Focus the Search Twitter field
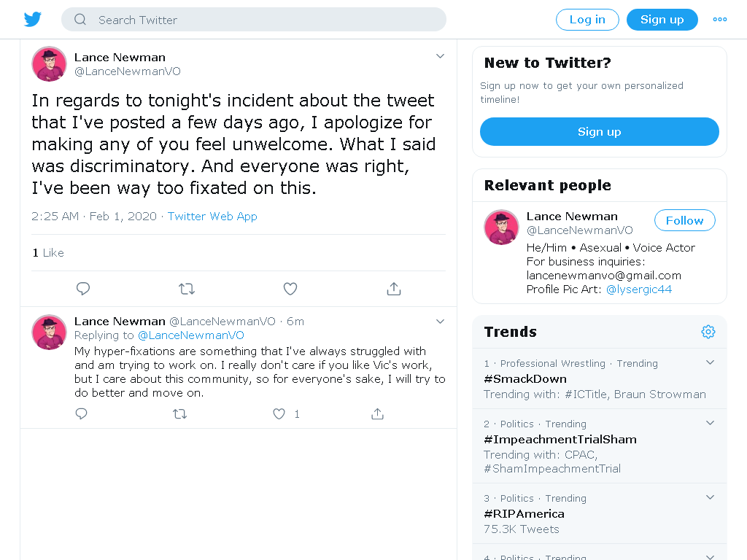This screenshot has height=560, width=747. click(x=254, y=20)
